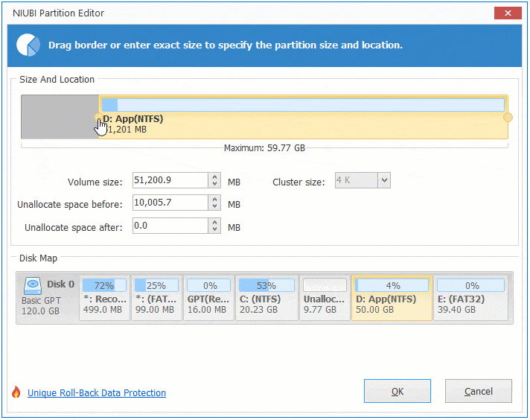Viewport: 530px width, 420px height.
Task: Open the Cluster size dropdown
Action: (383, 180)
